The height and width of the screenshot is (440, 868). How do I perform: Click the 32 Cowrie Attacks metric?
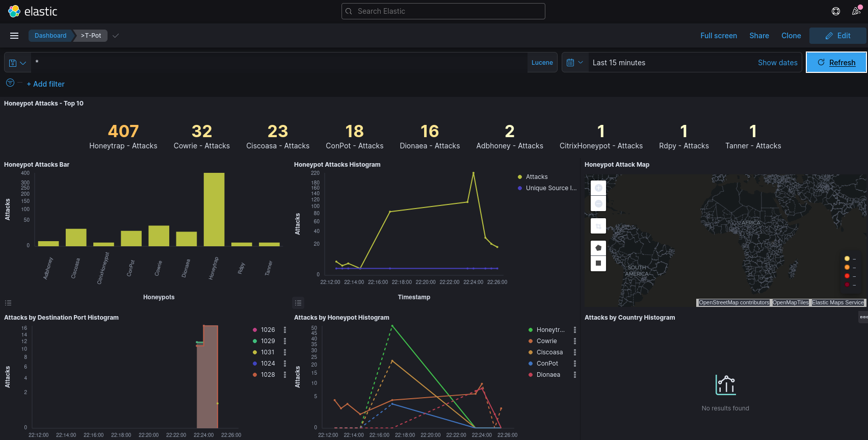[x=202, y=137]
